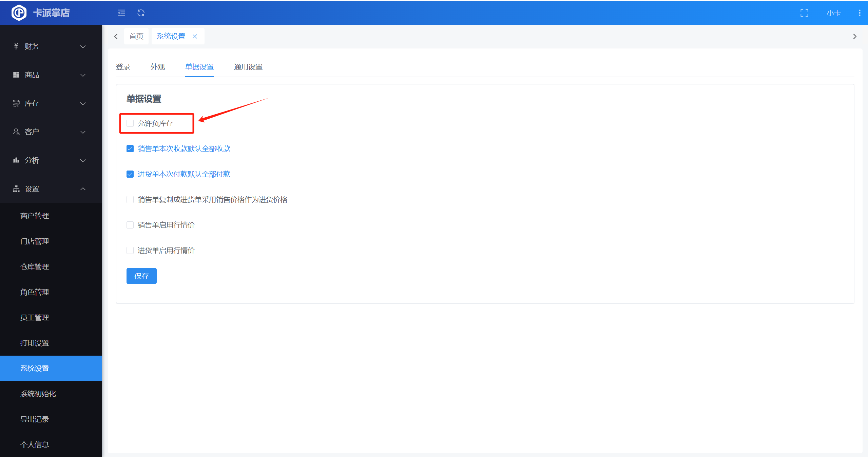
Task: Uncheck 销售单本次收款默认全部收款
Action: [130, 149]
